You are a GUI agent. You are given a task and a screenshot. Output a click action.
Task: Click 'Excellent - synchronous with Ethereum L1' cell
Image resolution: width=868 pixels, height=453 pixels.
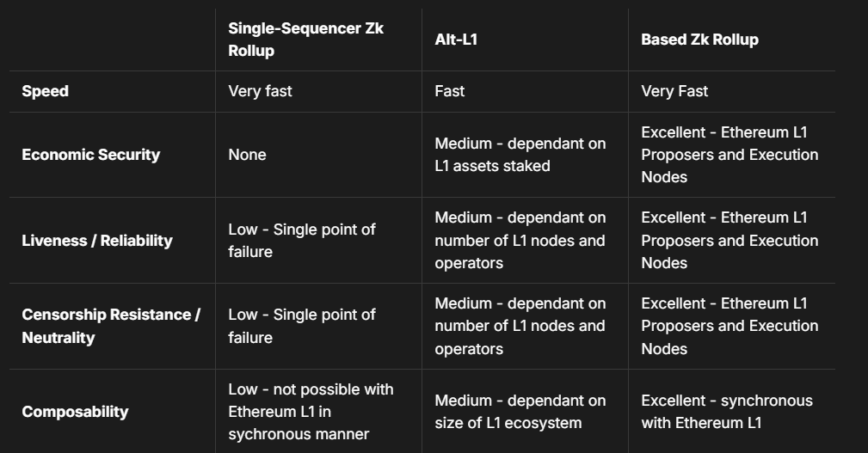[726, 412]
